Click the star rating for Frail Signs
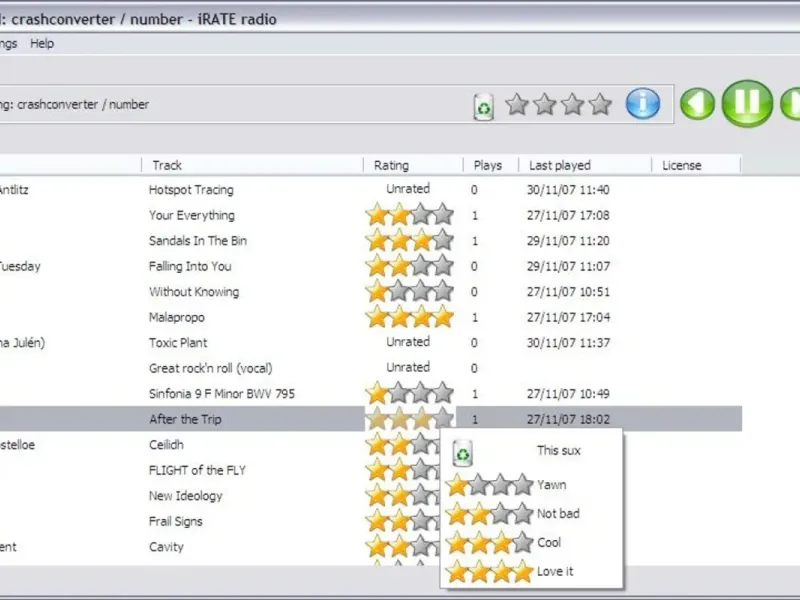The width and height of the screenshot is (800, 600). pos(403,520)
